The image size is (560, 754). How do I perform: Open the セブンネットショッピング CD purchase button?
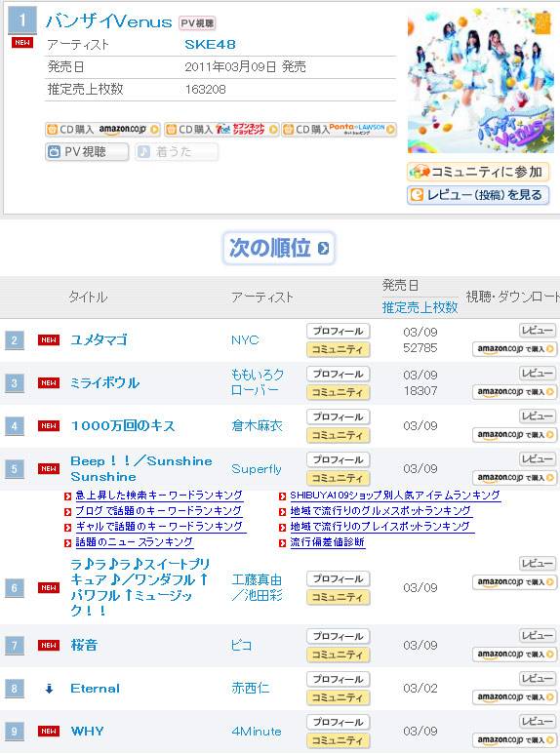221,130
